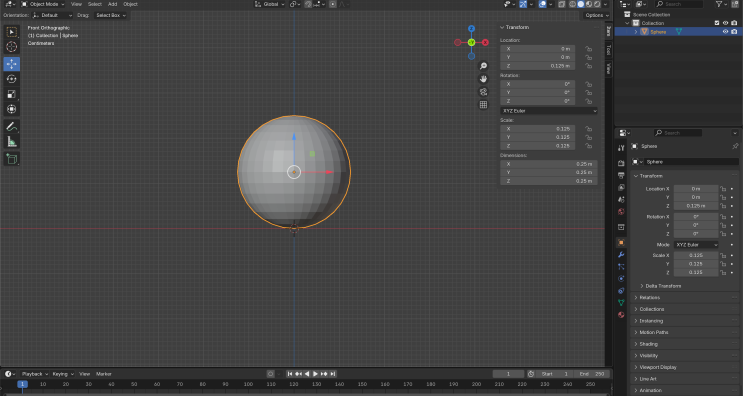Image resolution: width=743 pixels, height=396 pixels.
Task: Open the Add menu
Action: (112, 4)
